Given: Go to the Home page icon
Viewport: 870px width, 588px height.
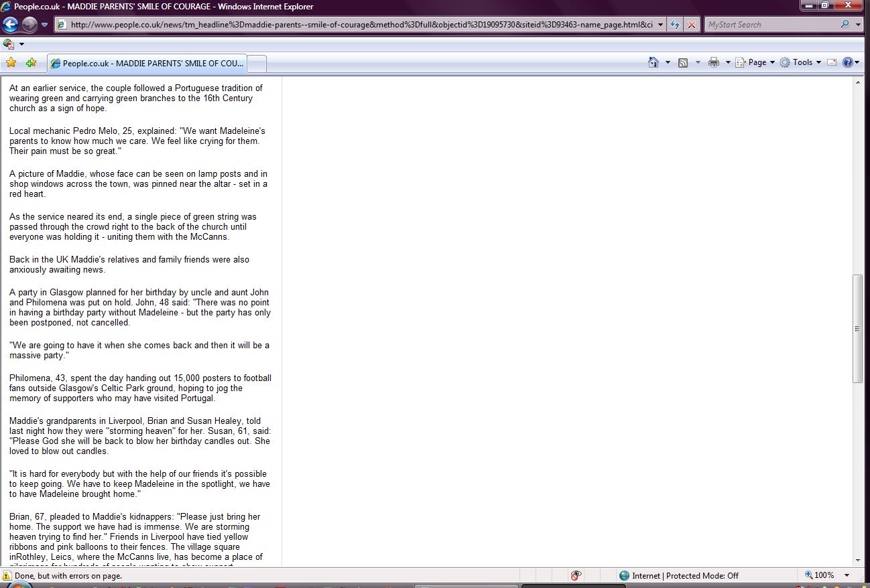Looking at the screenshot, I should 654,62.
